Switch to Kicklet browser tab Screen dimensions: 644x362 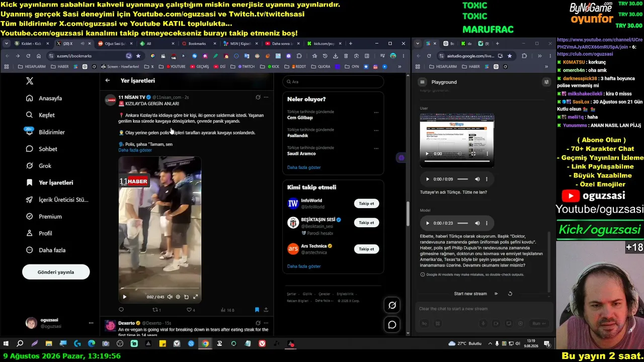click(32, 44)
